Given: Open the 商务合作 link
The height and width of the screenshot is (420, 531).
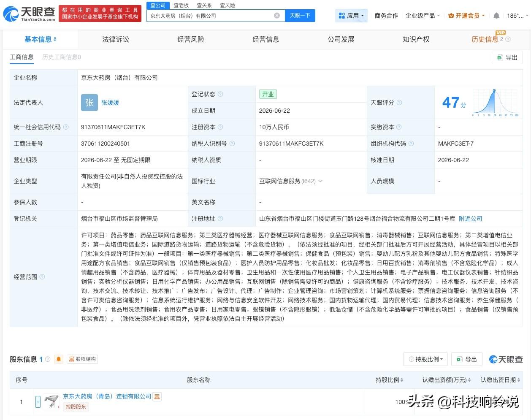Looking at the screenshot, I should [x=386, y=16].
